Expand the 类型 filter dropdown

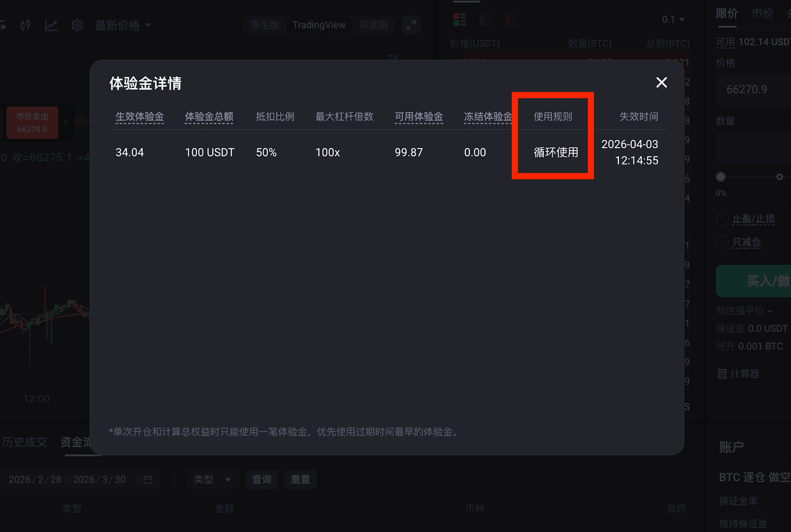pyautogui.click(x=213, y=480)
